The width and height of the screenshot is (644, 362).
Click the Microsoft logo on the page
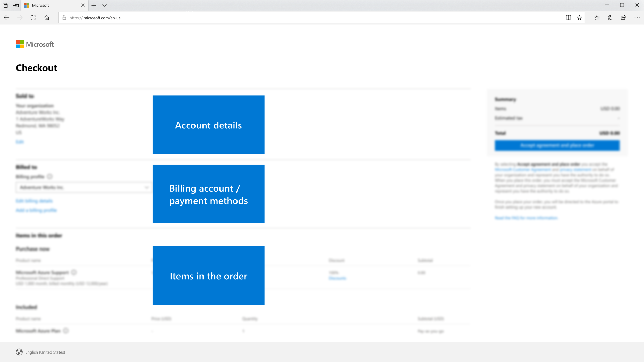pos(35,44)
